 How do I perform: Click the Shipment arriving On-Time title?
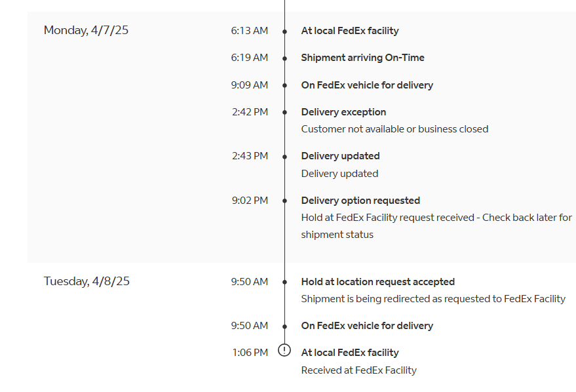click(362, 58)
